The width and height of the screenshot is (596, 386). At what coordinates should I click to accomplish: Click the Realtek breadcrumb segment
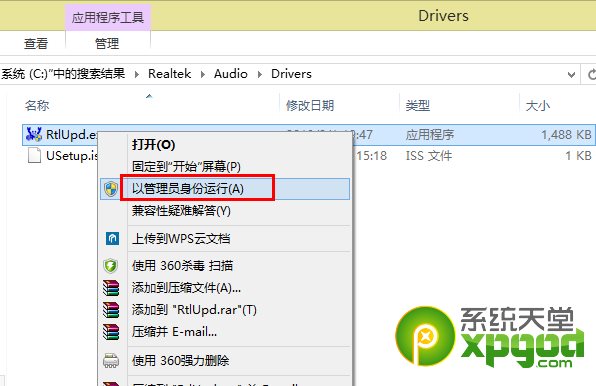(170, 74)
